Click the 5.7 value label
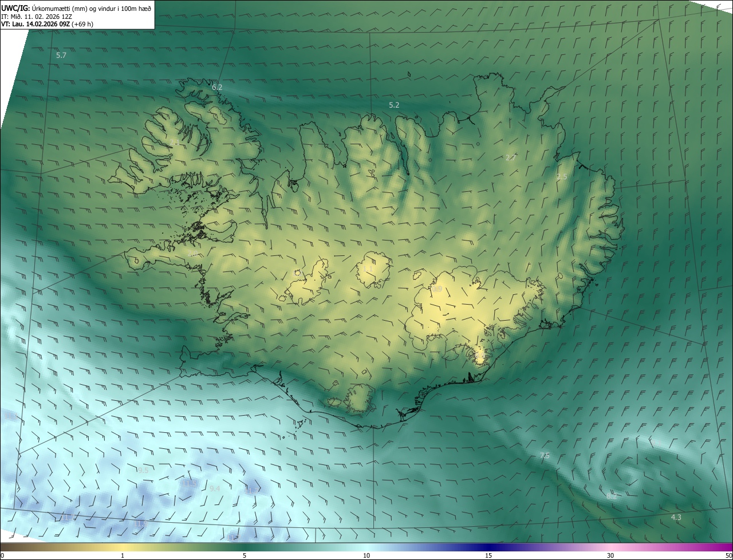The image size is (733, 560). coord(61,56)
